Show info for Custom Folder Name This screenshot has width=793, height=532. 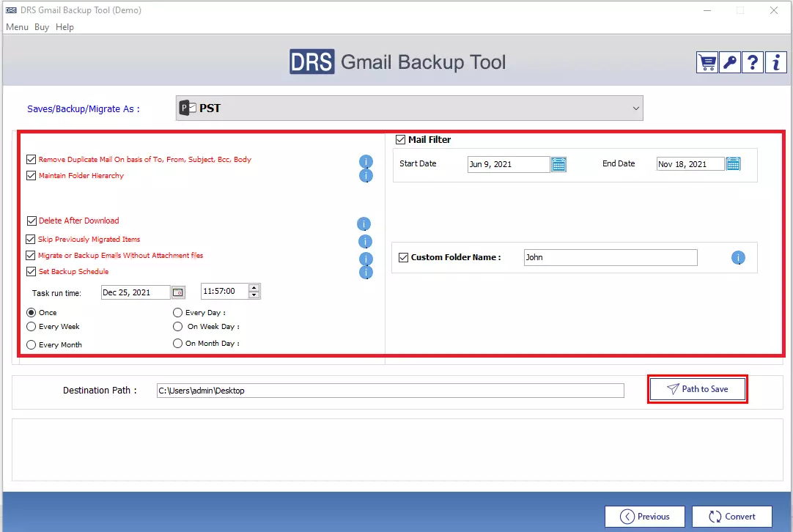pyautogui.click(x=738, y=258)
